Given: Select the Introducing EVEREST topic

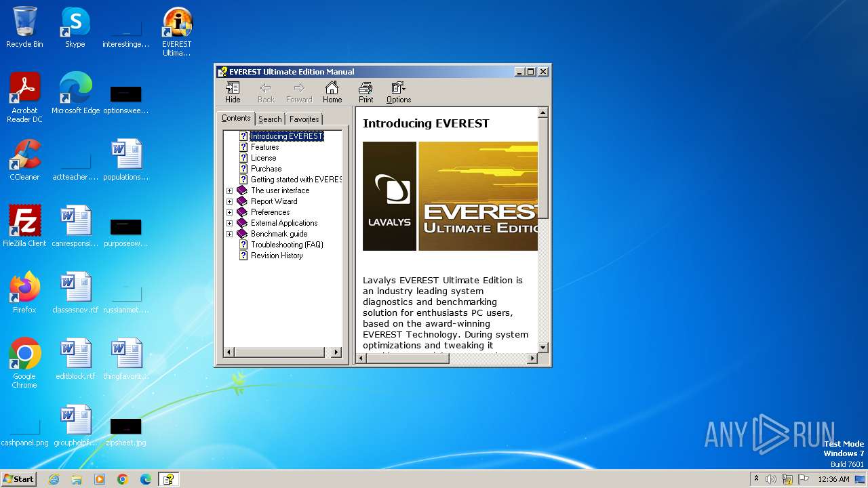Looking at the screenshot, I should tap(287, 136).
